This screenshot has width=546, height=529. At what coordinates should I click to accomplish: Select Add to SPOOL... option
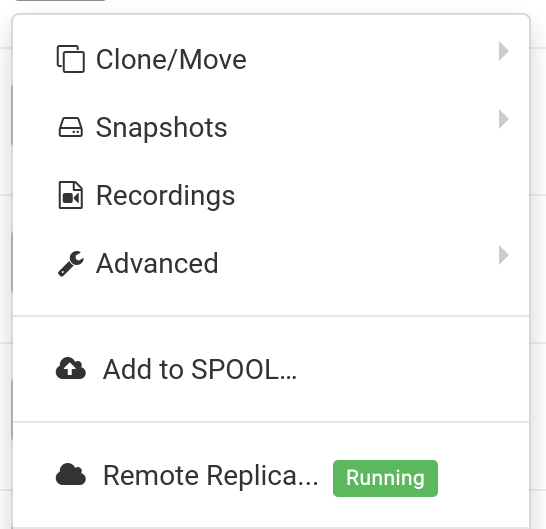(271, 369)
